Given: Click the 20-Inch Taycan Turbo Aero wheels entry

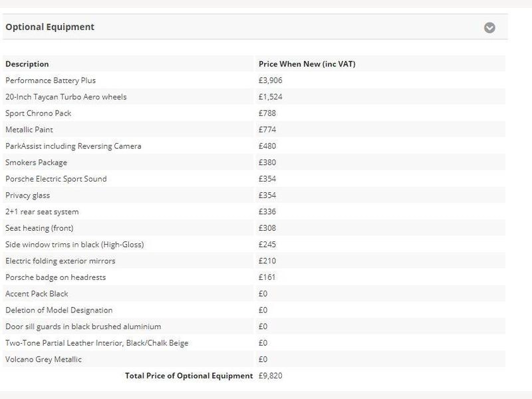Looking at the screenshot, I should click(66, 97).
